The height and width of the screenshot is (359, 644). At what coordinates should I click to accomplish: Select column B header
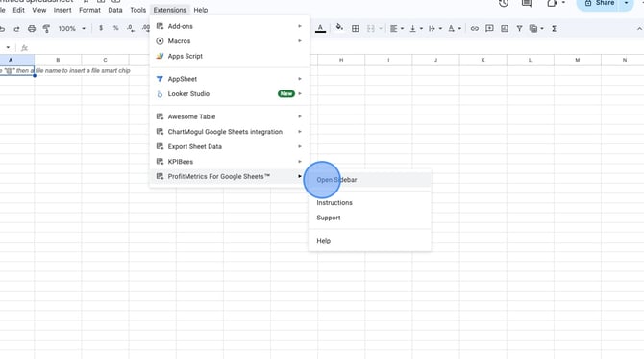(58, 60)
